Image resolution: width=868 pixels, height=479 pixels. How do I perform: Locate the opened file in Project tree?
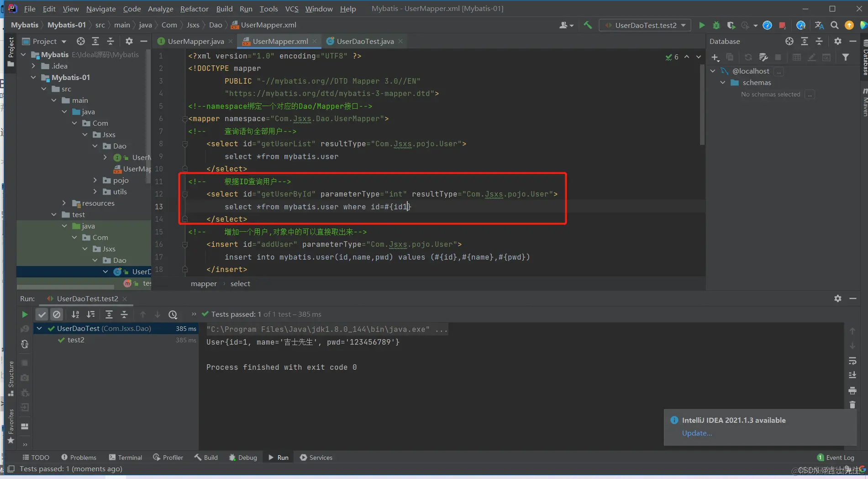(x=81, y=41)
